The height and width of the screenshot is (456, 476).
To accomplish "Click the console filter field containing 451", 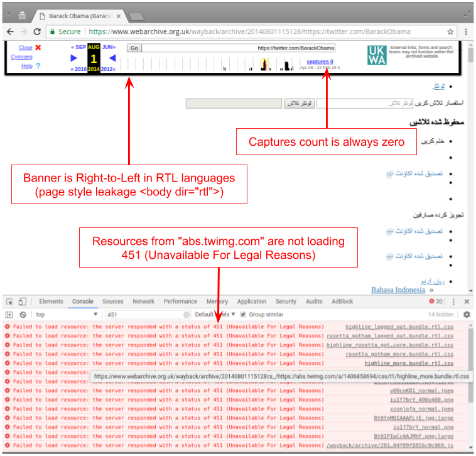I will click(148, 315).
